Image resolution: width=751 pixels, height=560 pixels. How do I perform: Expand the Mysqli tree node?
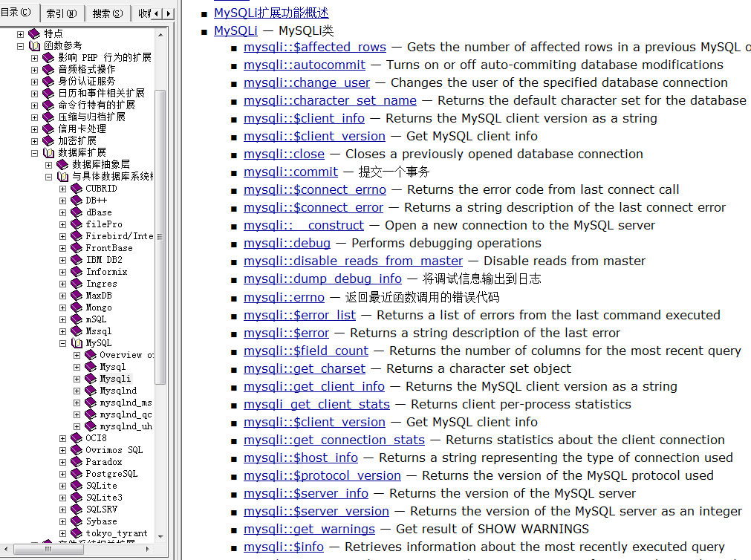(77, 379)
